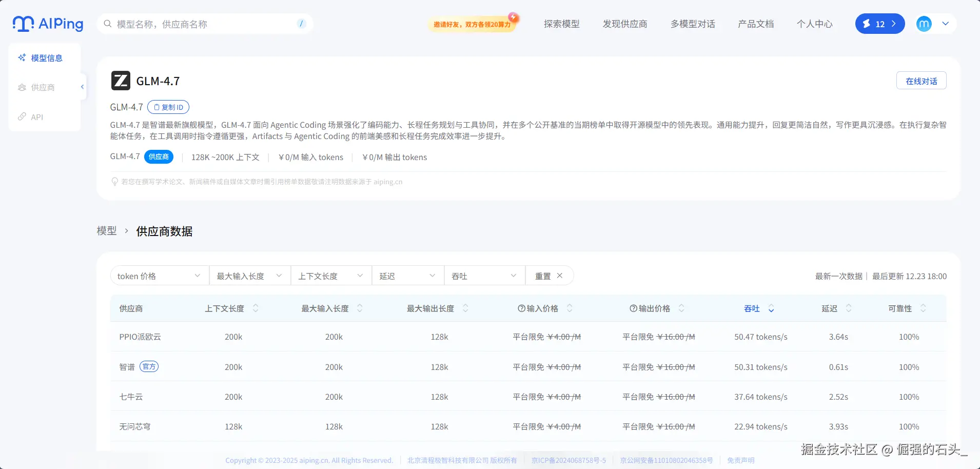Go to 发现供应商 in top navigation
980x469 pixels.
coord(625,24)
